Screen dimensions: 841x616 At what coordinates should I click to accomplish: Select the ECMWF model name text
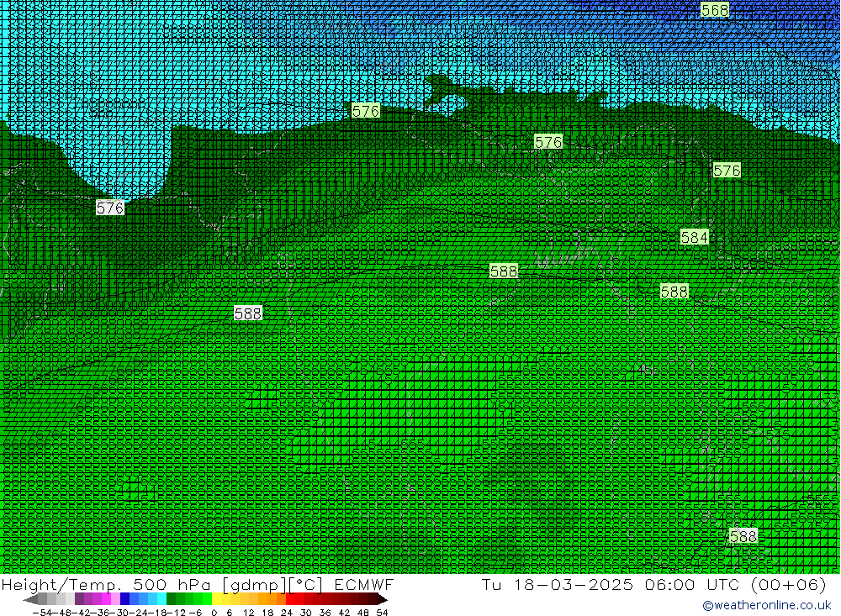click(364, 584)
